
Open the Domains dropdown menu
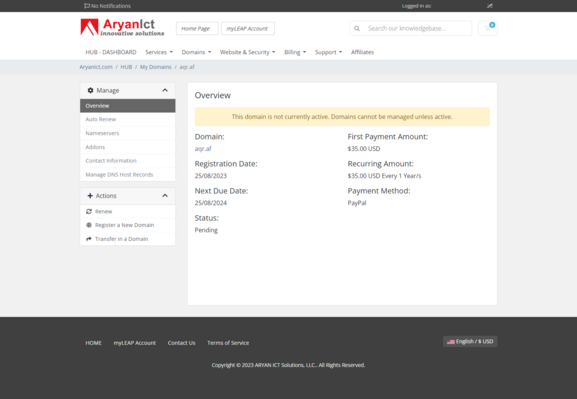(196, 52)
